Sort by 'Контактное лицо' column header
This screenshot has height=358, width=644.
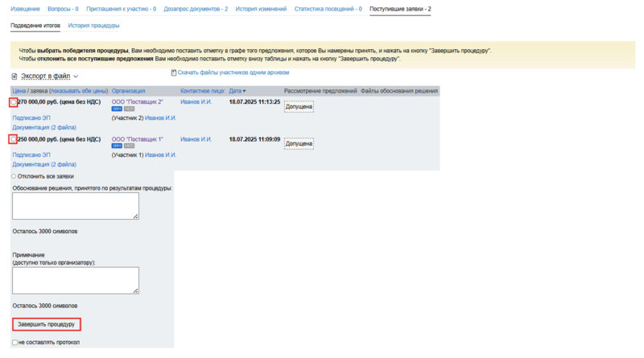203,91
